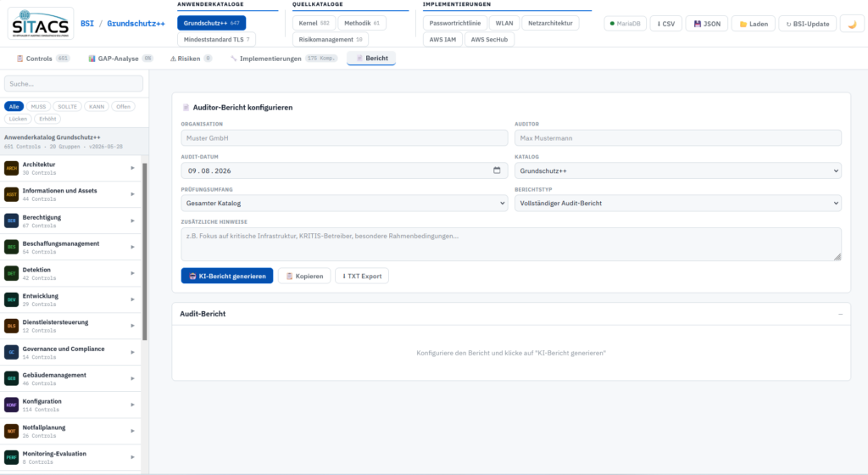
Task: Click the sidebar vertical scrollbar
Action: coord(145,252)
